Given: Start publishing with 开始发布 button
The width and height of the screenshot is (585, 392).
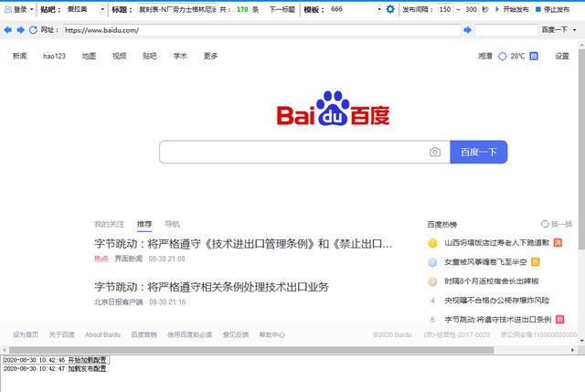Looking at the screenshot, I should 512,9.
